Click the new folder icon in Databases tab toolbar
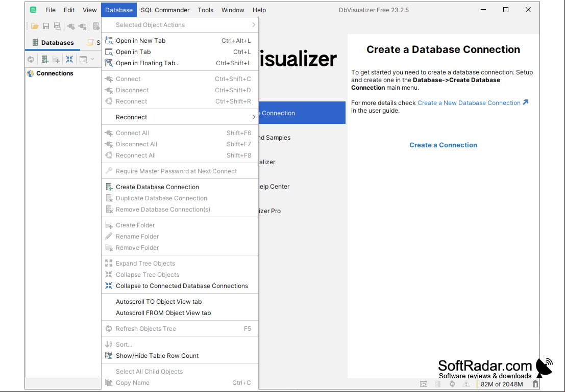565x392 pixels. (x=56, y=60)
